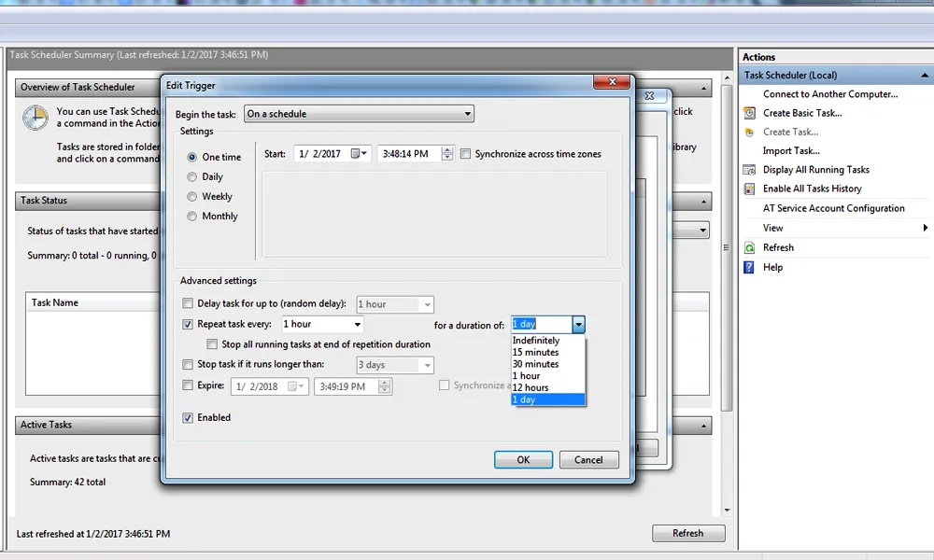
Task: Uncheck the Repeat task every checkbox
Action: coord(189,324)
